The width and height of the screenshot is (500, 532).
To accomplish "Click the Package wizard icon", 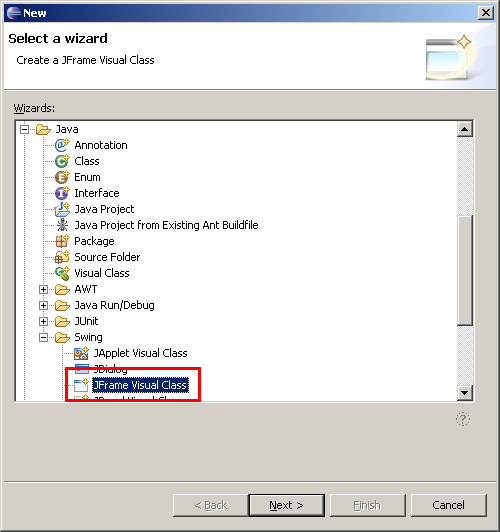I will [62, 241].
